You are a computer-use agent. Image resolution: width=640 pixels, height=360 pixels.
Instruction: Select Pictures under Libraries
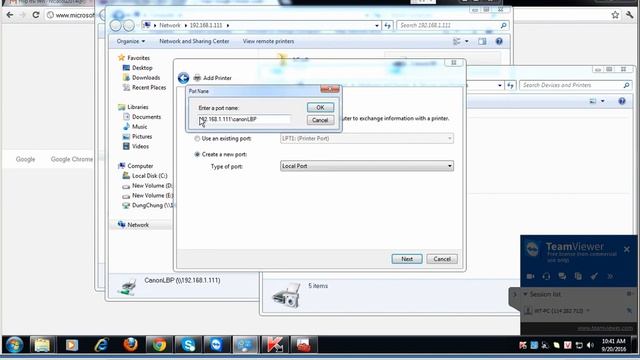[138, 136]
